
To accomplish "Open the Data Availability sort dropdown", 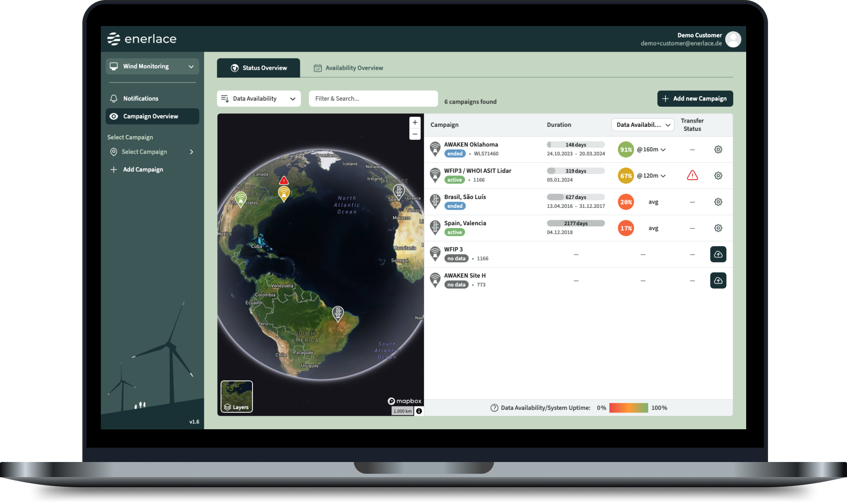I will [x=259, y=99].
